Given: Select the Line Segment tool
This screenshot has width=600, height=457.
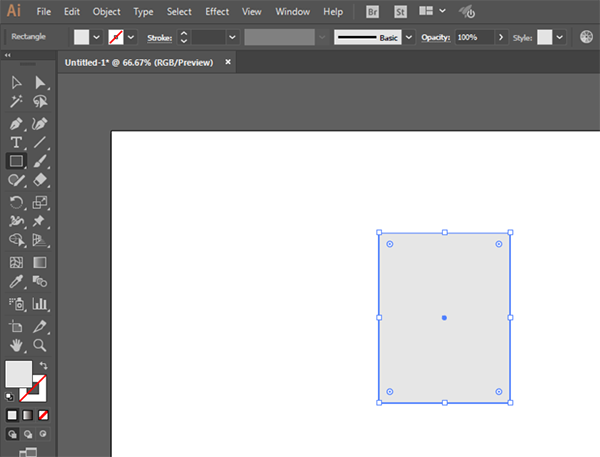Looking at the screenshot, I should (40, 142).
